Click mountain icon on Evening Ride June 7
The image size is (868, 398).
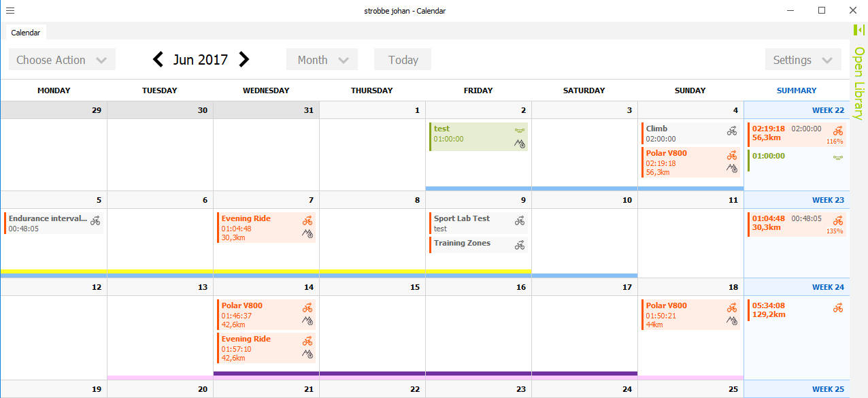pyautogui.click(x=307, y=234)
